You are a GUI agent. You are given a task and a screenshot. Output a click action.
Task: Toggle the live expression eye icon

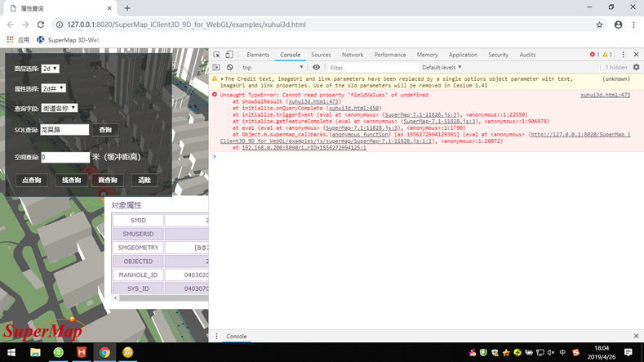pyautogui.click(x=316, y=67)
